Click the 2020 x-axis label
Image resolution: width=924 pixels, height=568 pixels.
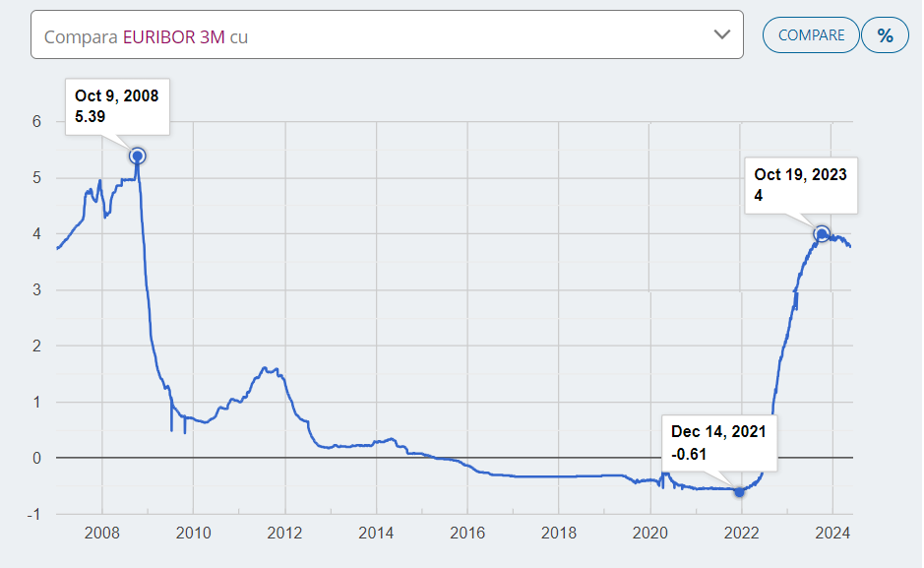coord(649,536)
